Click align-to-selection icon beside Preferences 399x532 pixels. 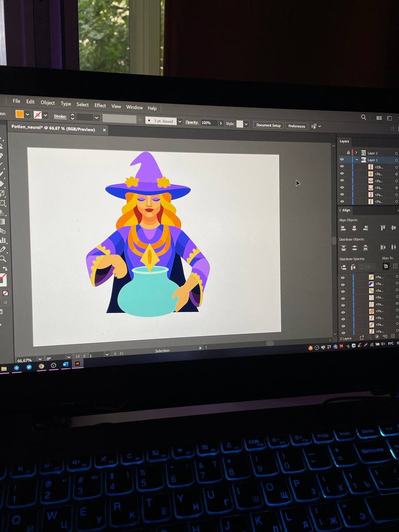tap(314, 126)
